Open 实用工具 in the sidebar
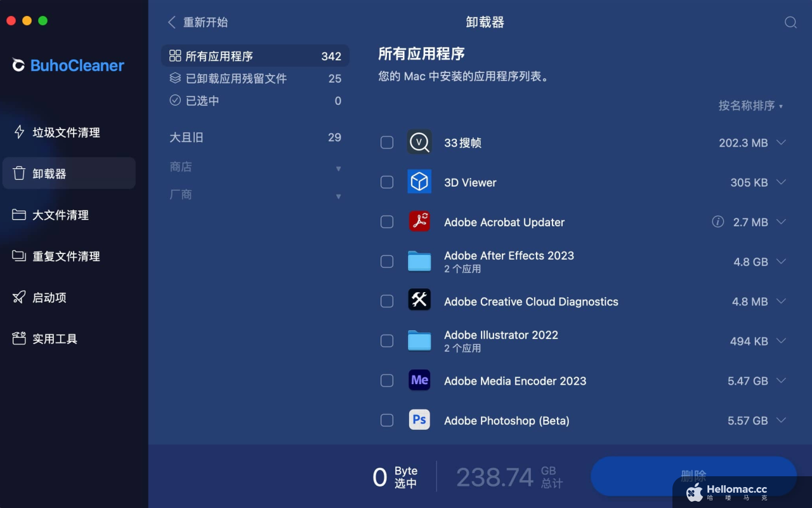 click(69, 338)
